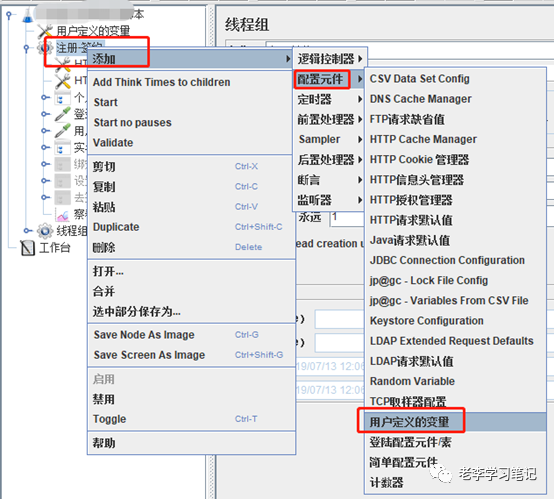Open the 后置处理器 submenu

point(329,160)
